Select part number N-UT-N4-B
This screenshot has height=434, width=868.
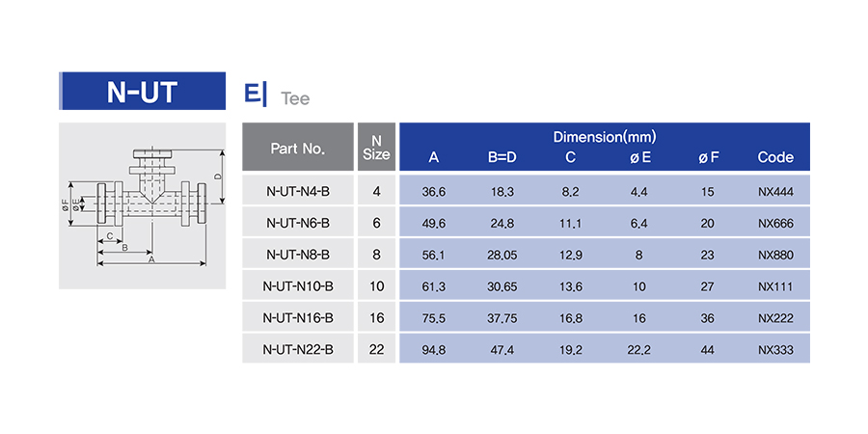click(298, 192)
